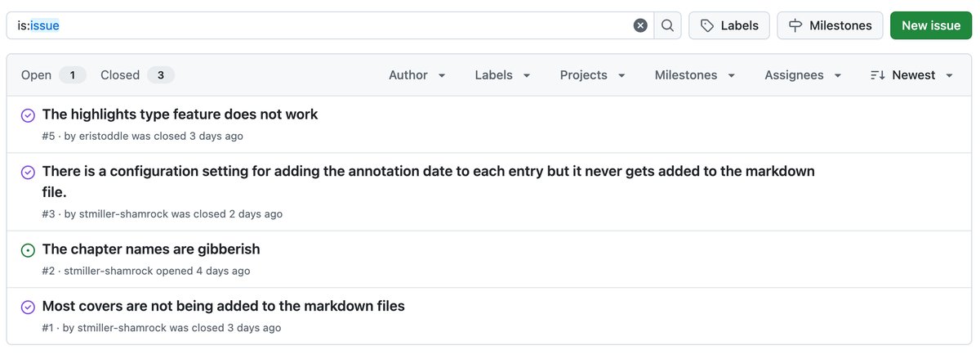Open the Milestones page button

coord(830,25)
